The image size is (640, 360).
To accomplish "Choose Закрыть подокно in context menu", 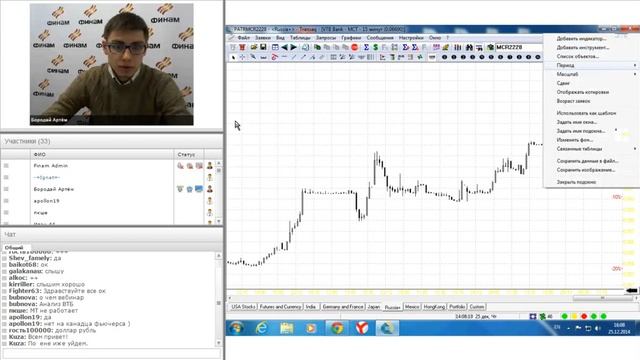I will pos(576,182).
